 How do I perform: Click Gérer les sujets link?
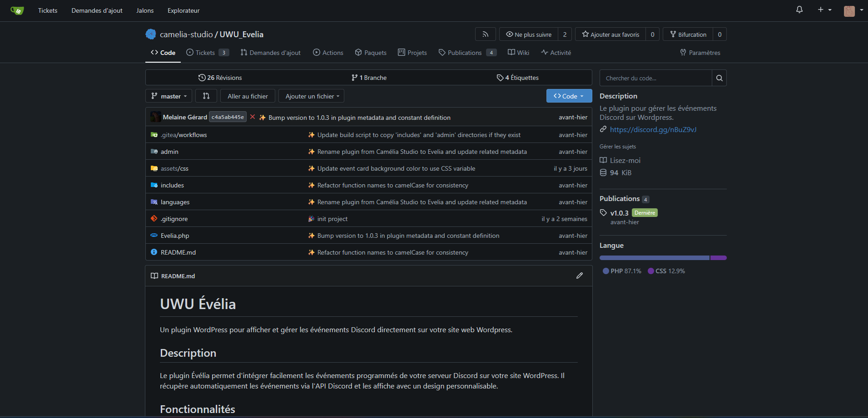tap(618, 147)
